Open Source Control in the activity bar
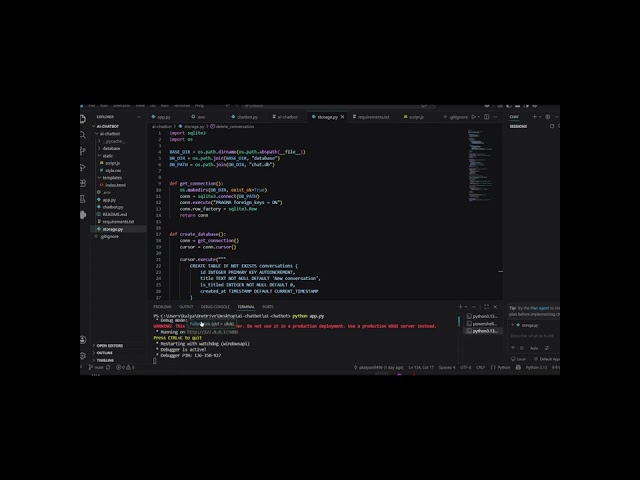Viewport: 640px width, 480px height. 83,151
